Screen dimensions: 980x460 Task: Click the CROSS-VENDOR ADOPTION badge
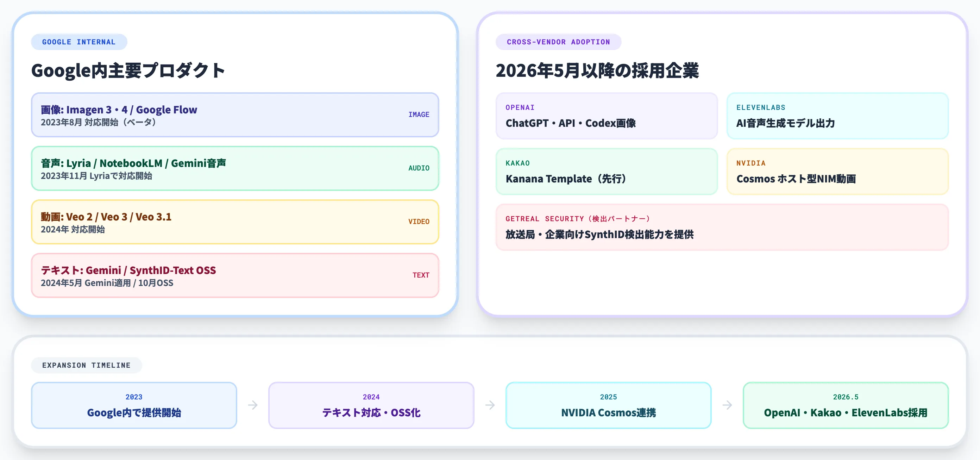click(x=558, y=42)
